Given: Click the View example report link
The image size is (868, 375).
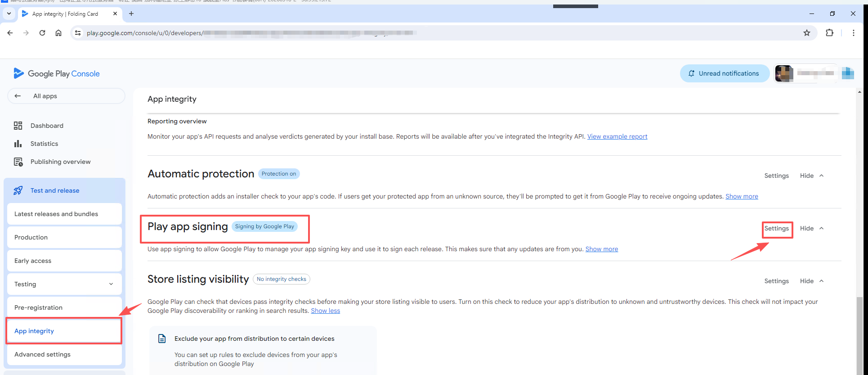Looking at the screenshot, I should click(617, 136).
